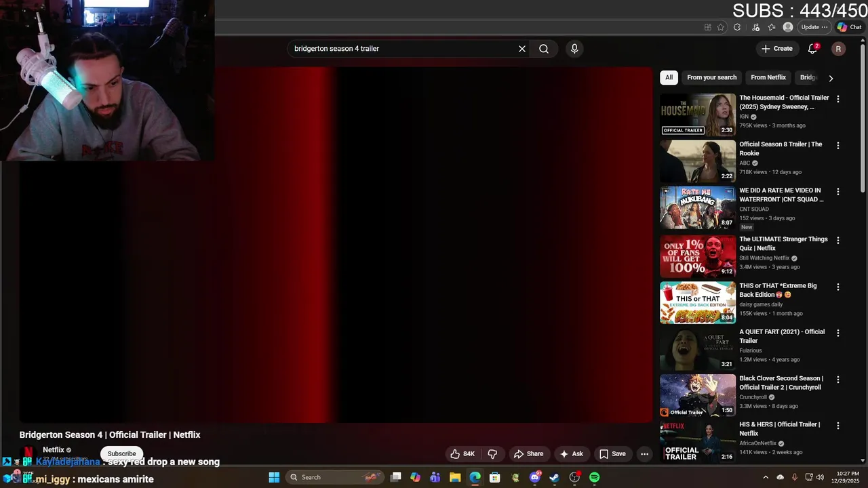Open more actions ellipsis below video
Viewport: 868px width, 488px height.
click(x=645, y=454)
